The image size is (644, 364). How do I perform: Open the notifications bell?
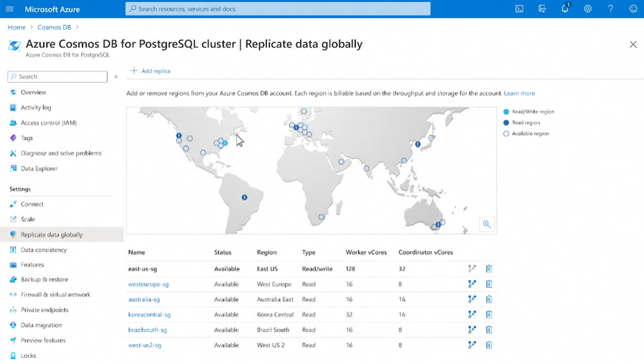pyautogui.click(x=565, y=9)
